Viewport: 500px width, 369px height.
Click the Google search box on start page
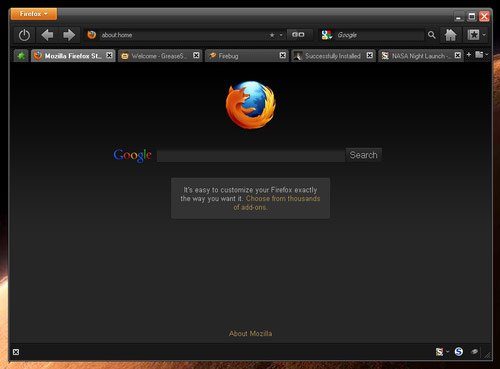pos(251,155)
